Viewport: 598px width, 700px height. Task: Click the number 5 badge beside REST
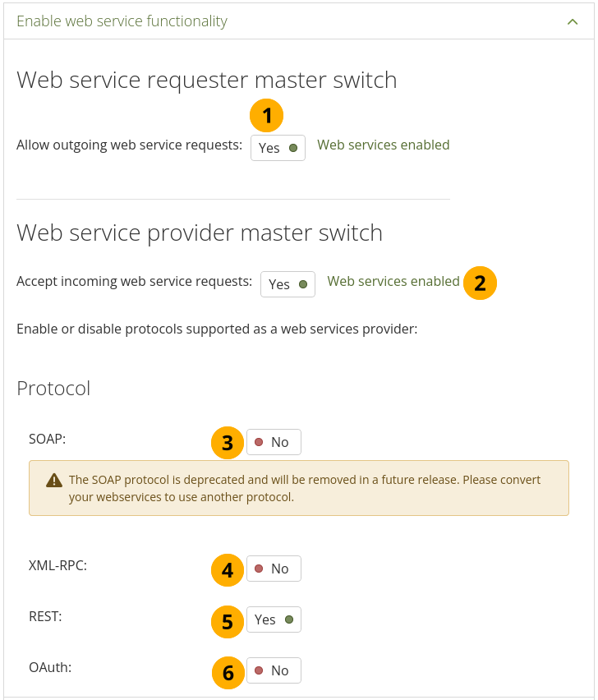click(x=228, y=621)
